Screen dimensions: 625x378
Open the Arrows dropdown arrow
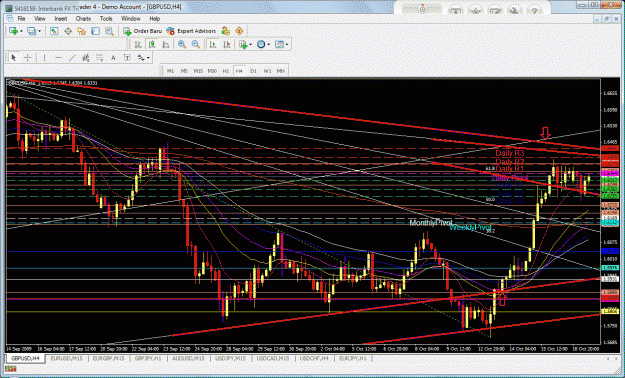pos(149,58)
